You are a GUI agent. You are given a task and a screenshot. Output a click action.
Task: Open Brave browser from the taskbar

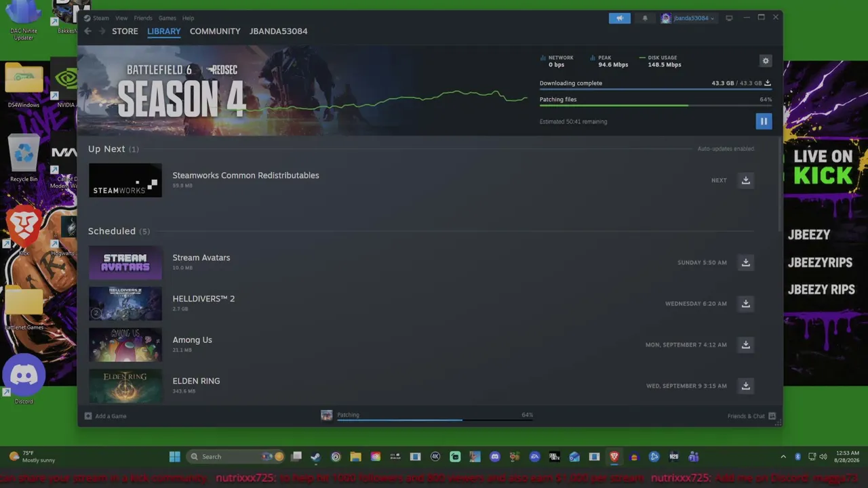(x=614, y=457)
